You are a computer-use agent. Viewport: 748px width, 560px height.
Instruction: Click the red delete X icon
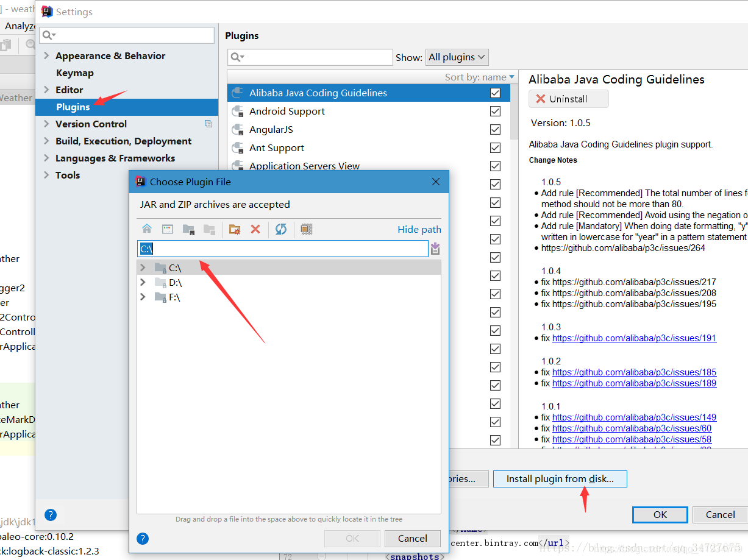coord(255,229)
